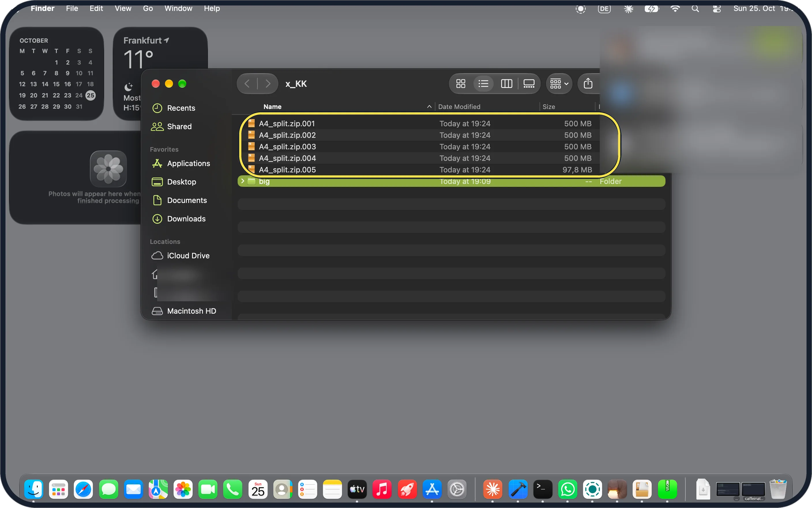Open Control Center in menu bar
The height and width of the screenshot is (508, 812).
tap(717, 9)
